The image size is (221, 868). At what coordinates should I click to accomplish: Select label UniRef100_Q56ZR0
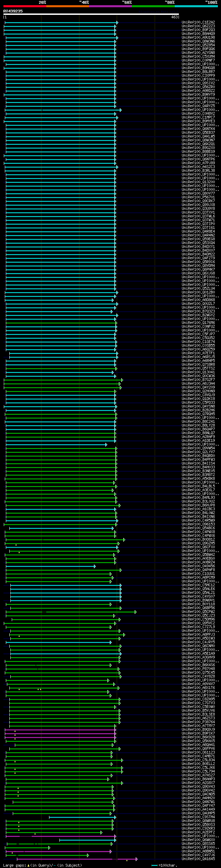tap(198, 87)
